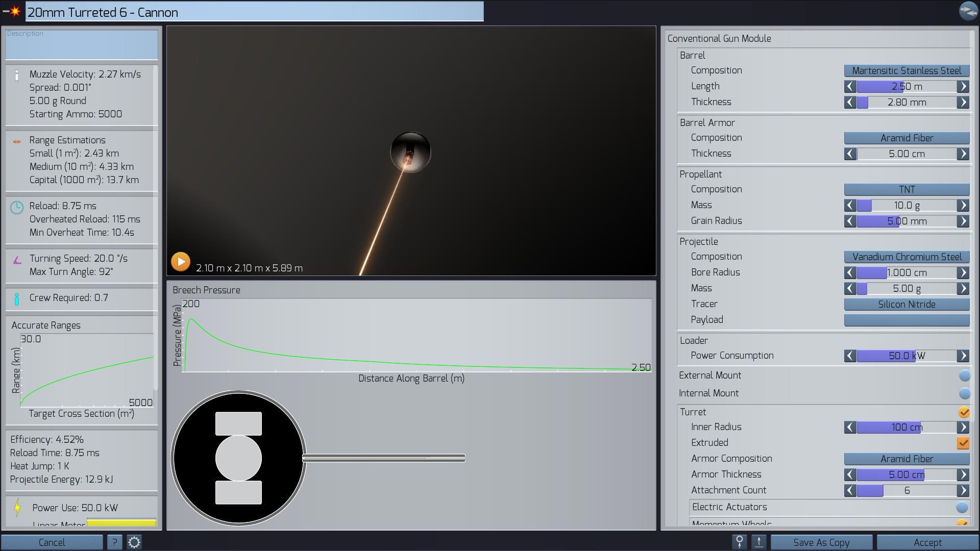Select the Internal Mount option
The width and height of the screenshot is (980, 551).
coord(964,393)
